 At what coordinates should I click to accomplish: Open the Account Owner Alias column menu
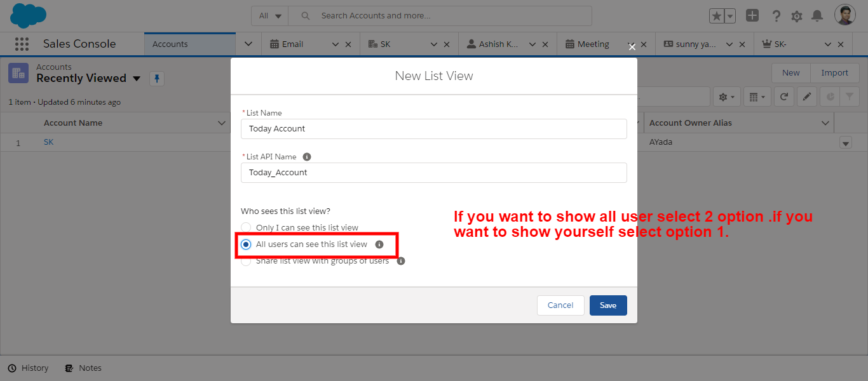[825, 123]
